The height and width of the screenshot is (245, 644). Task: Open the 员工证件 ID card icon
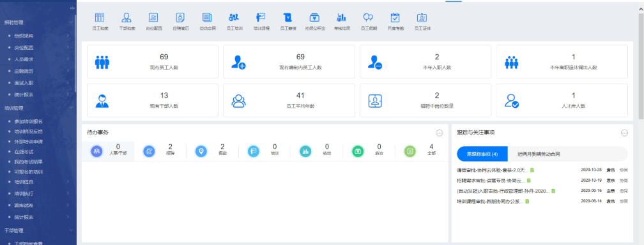point(422,17)
